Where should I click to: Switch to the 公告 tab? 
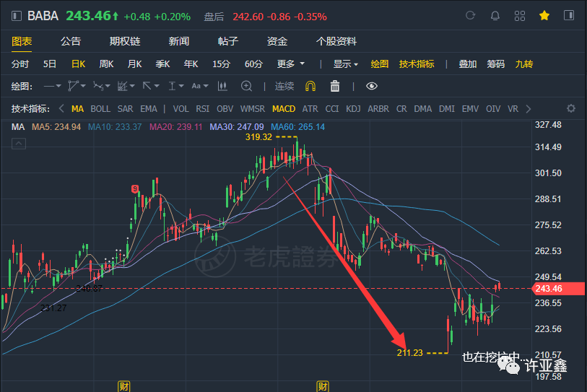pos(71,41)
